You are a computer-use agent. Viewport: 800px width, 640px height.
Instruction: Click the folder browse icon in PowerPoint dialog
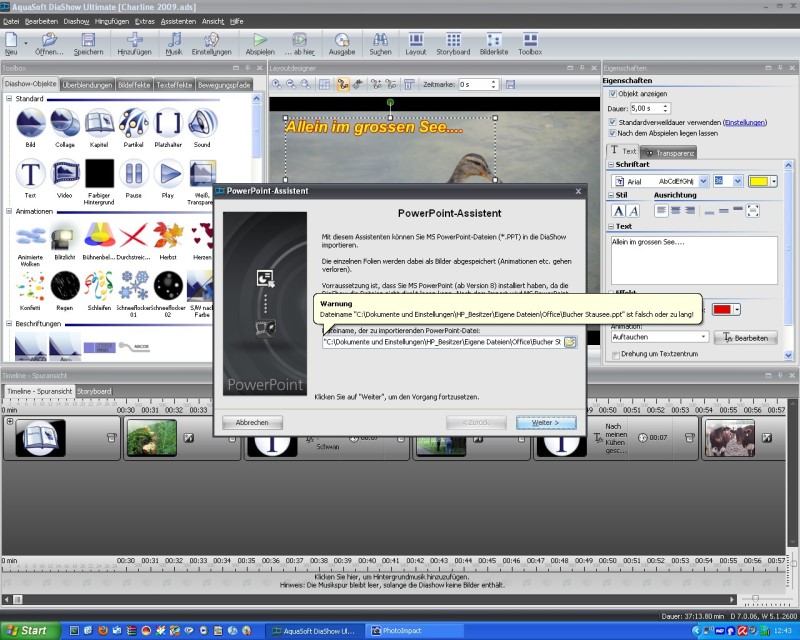click(570, 342)
